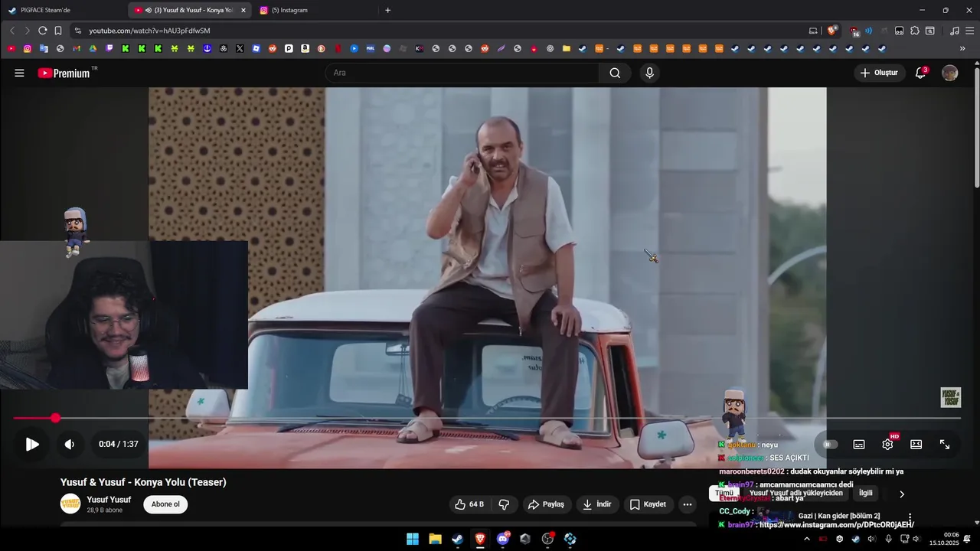Open Yusuf Yusuf channel avatar

[x=70, y=504]
